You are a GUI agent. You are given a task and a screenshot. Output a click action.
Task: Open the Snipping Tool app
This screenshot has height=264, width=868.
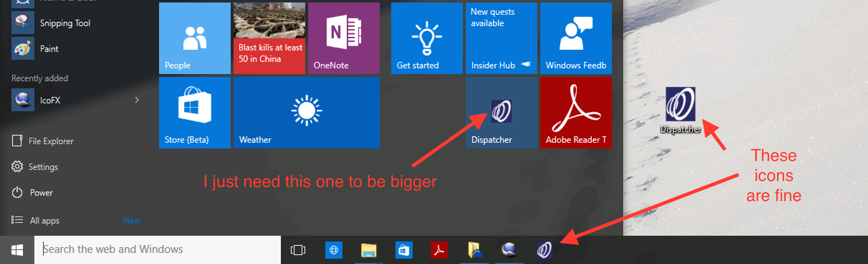75,23
